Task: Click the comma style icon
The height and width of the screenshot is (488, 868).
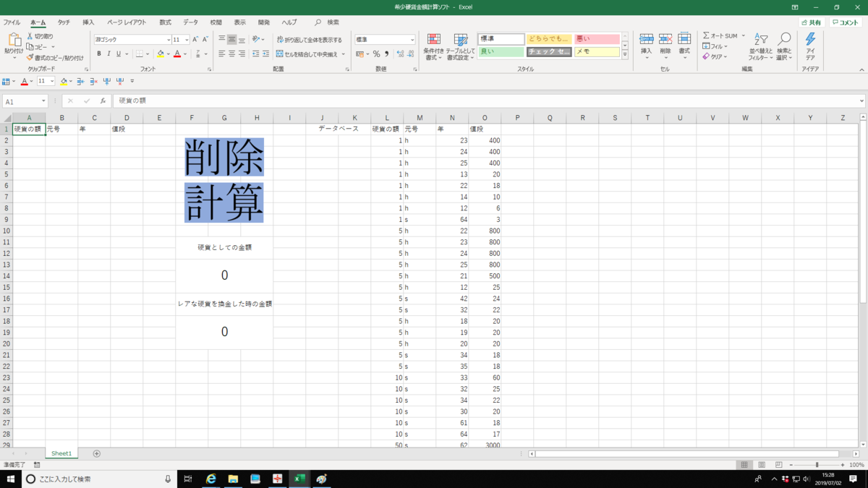Action: coord(387,54)
